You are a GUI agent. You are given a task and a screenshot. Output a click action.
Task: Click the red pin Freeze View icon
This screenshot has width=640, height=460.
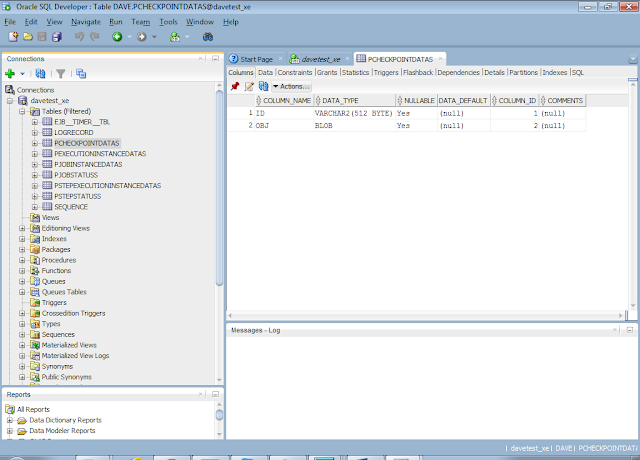[x=235, y=86]
